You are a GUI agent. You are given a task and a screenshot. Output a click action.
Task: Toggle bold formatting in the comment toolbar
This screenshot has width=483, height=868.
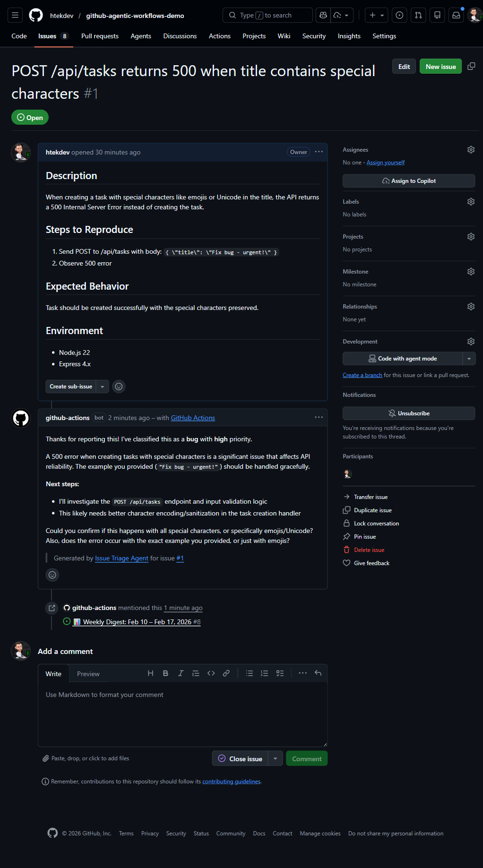165,673
